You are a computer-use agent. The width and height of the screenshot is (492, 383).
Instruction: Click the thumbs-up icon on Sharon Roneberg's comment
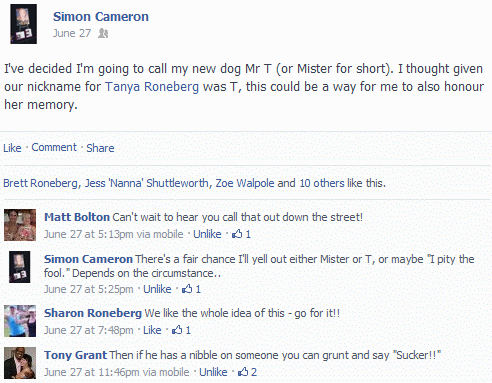click(x=177, y=330)
